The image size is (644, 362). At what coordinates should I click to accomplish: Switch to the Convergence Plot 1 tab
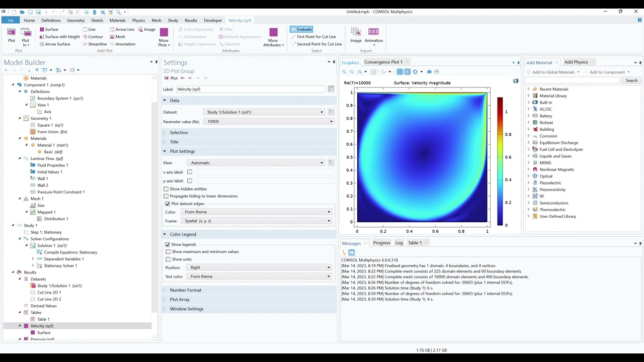tap(383, 62)
